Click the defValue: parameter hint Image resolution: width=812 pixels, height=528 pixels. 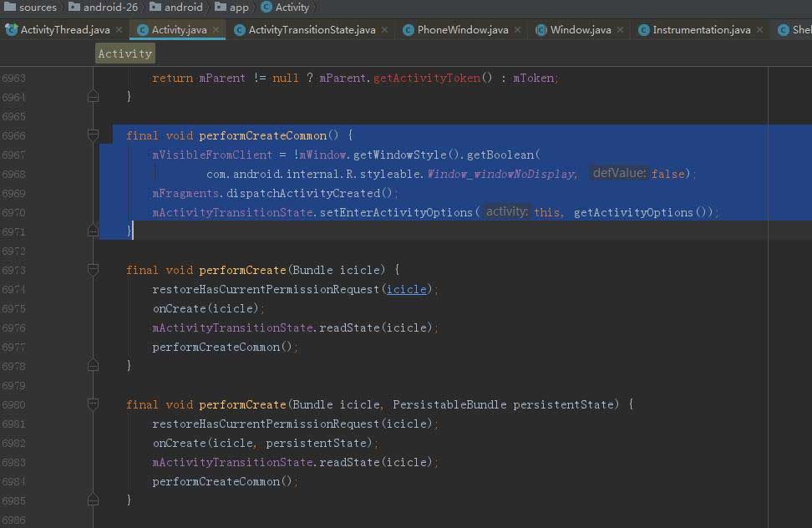tap(619, 173)
